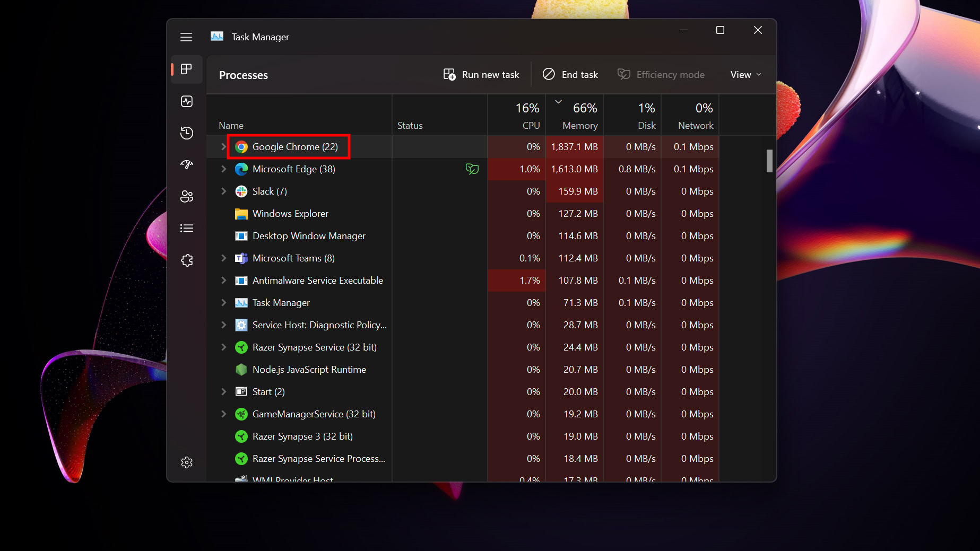Open the View dropdown menu

745,75
